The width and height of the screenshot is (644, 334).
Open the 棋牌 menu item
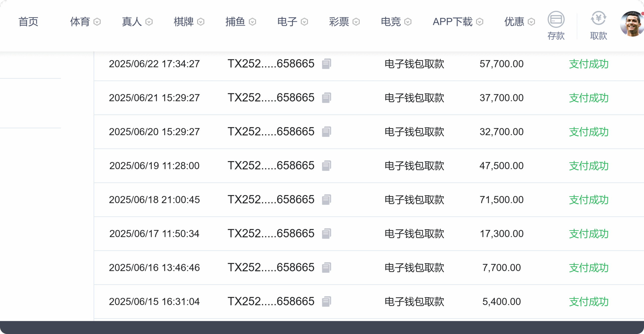[184, 22]
